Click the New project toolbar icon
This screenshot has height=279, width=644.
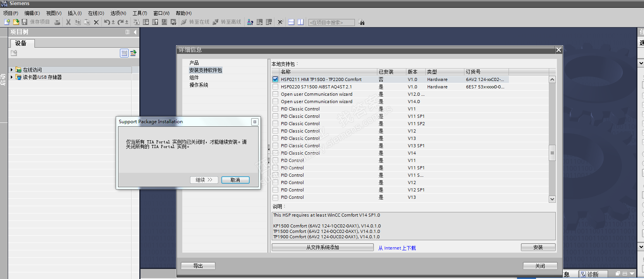pos(7,22)
